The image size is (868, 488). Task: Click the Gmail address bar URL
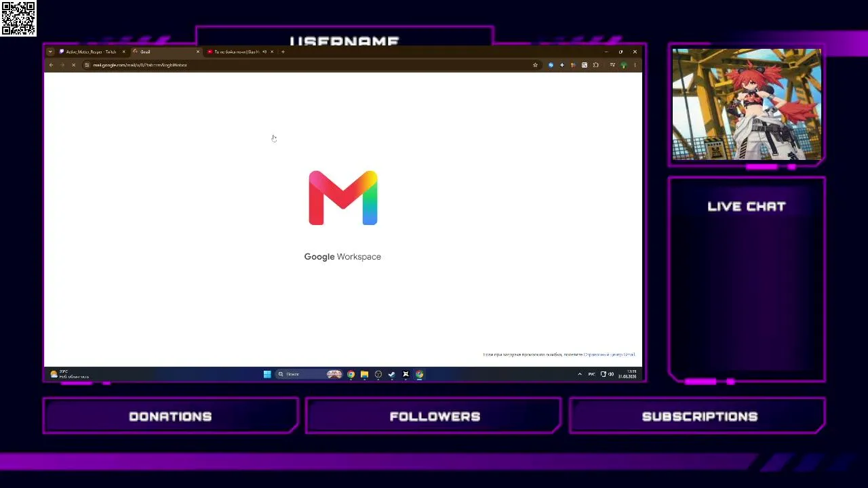140,65
